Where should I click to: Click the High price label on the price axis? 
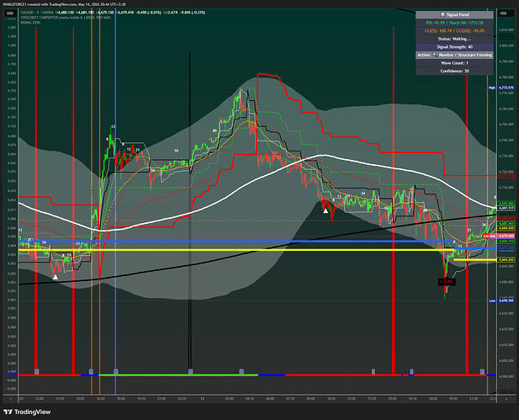(x=501, y=88)
